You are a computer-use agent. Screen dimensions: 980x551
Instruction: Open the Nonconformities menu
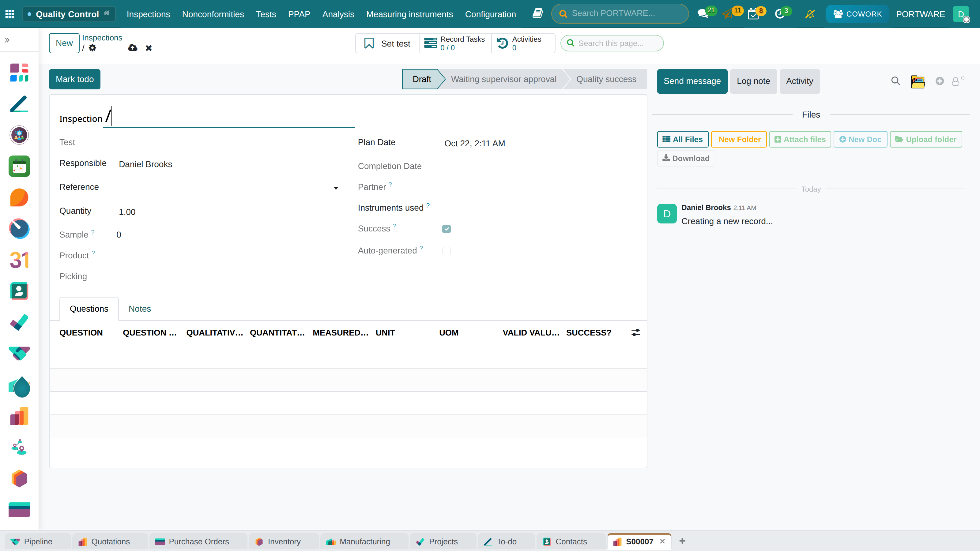pyautogui.click(x=213, y=14)
